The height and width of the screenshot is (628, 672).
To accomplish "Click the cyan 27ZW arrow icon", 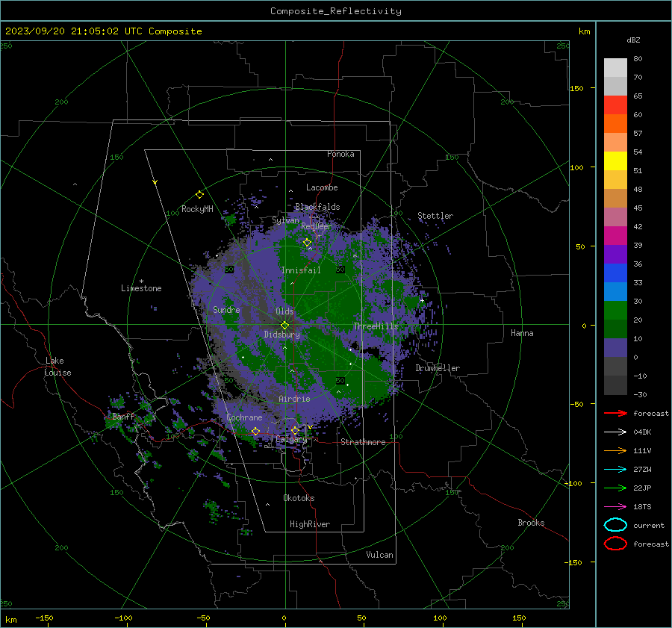I will (615, 470).
